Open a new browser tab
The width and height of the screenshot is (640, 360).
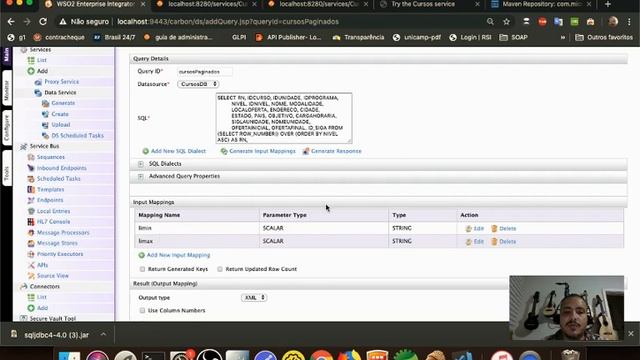click(x=608, y=4)
